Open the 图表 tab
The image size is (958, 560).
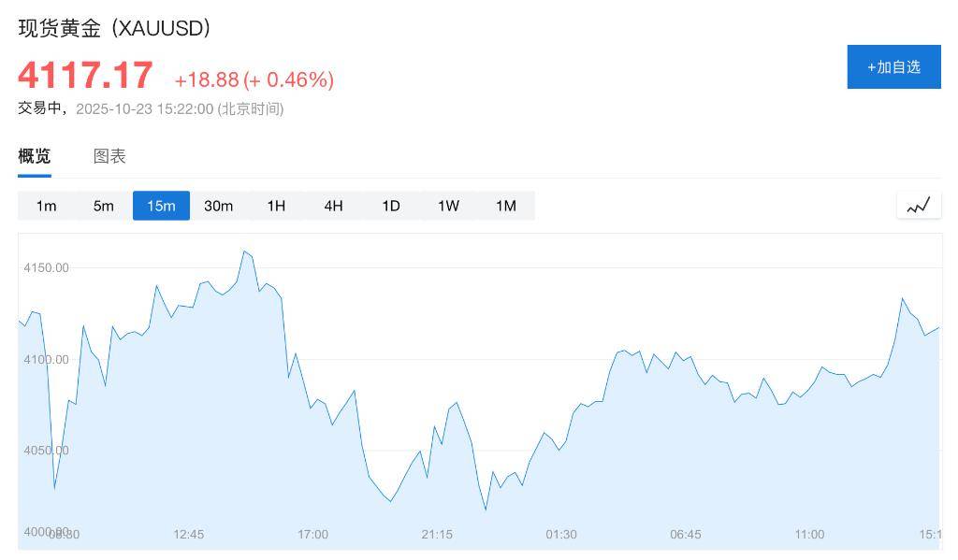tap(109, 156)
